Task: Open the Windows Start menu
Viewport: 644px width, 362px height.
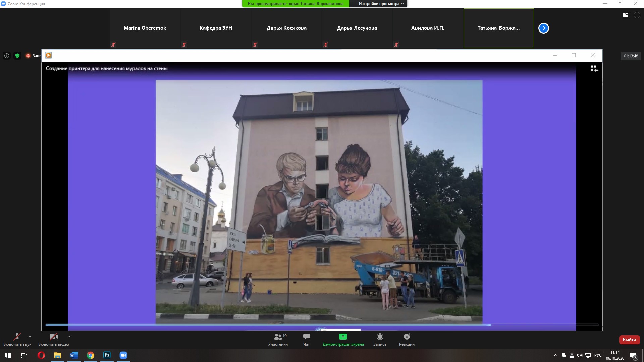Action: point(8,355)
